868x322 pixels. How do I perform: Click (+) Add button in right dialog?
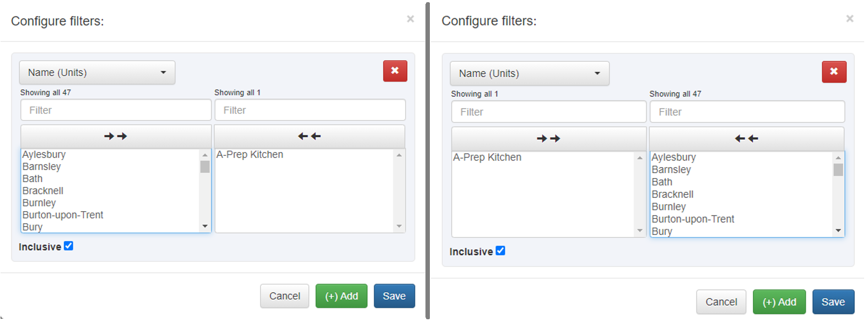click(x=779, y=302)
